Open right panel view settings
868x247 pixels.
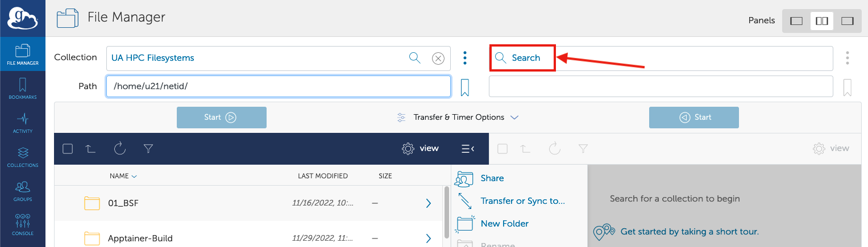(830, 149)
